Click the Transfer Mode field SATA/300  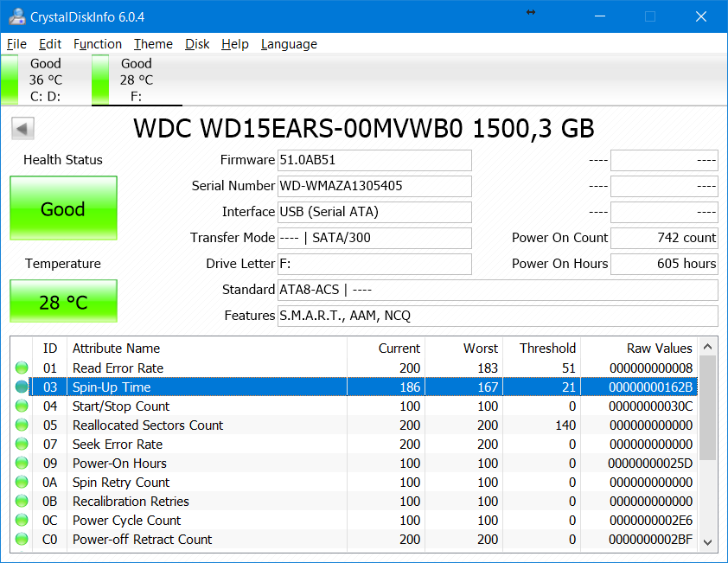(x=374, y=239)
